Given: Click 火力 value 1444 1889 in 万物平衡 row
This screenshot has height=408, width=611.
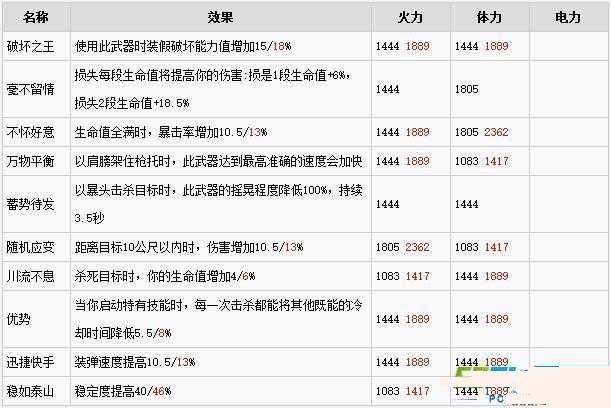Looking at the screenshot, I should click(403, 161).
